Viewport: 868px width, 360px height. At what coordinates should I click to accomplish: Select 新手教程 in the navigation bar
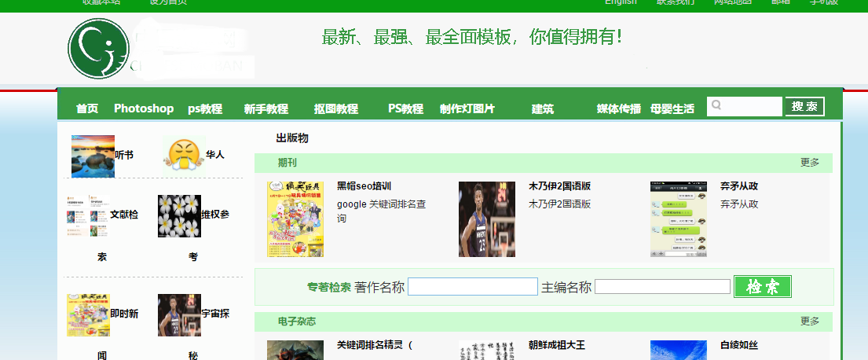pyautogui.click(x=266, y=108)
